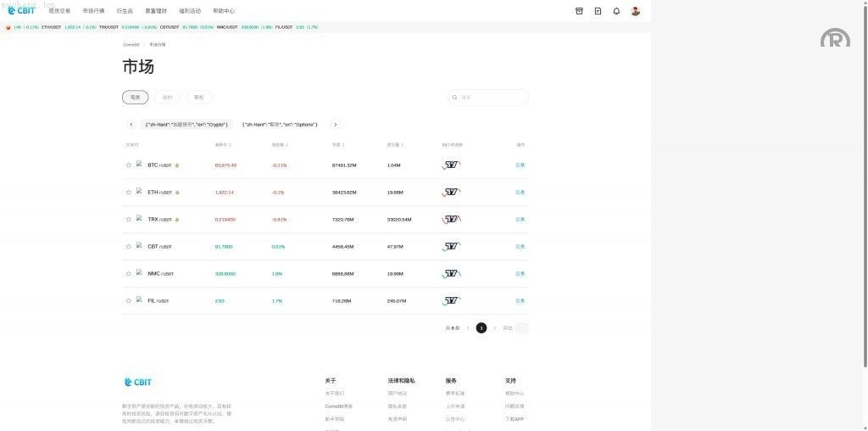Sort by the 涨跌幅 column header
The image size is (868, 431).
(x=278, y=145)
